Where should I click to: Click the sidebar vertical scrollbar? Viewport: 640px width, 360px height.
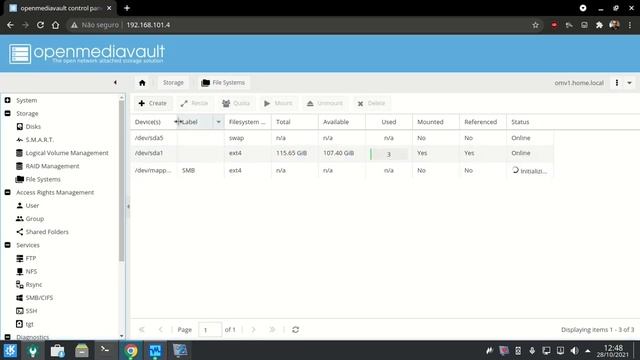tap(122, 180)
